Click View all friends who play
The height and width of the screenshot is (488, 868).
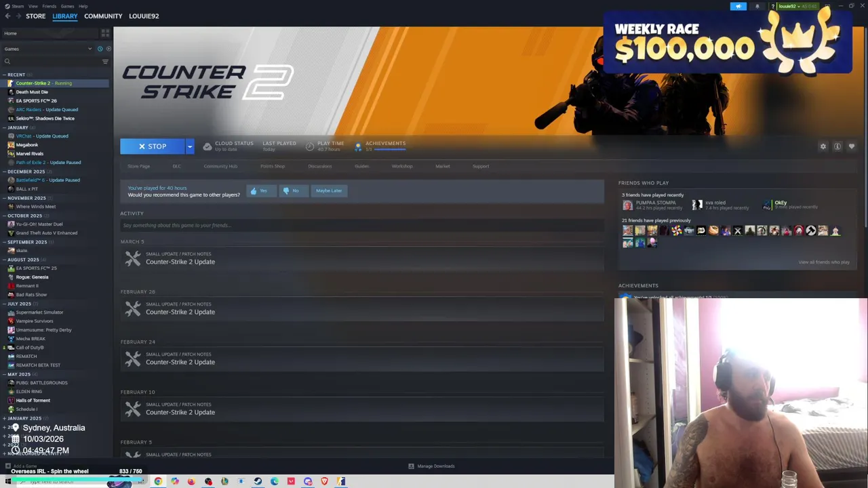pos(824,262)
